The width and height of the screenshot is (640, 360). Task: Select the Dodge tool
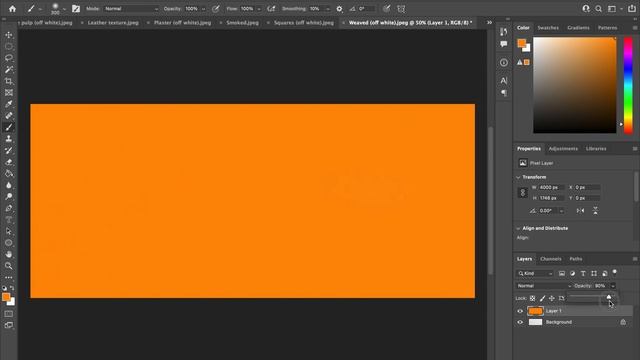[x=9, y=197]
